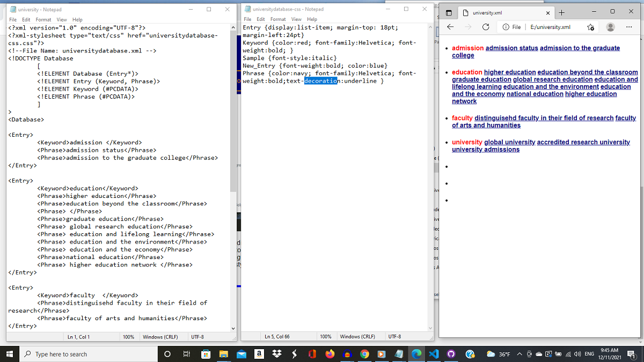Open the Edge tab actions menu icon

pyautogui.click(x=449, y=12)
